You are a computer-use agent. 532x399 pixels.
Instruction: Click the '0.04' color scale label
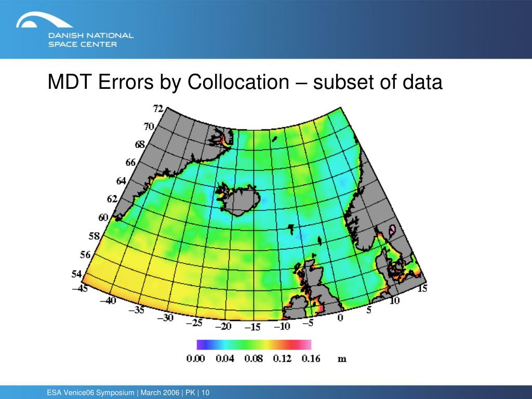(x=224, y=358)
